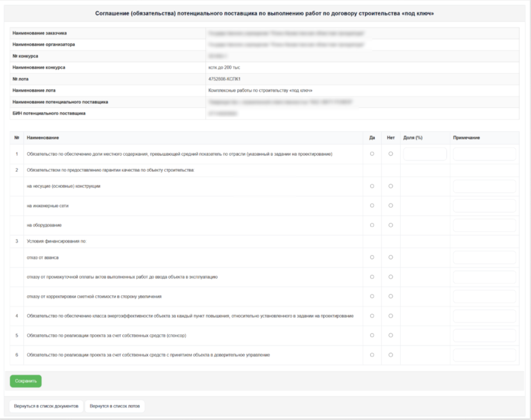
Task: Click Вернуться в список документов
Action: pyautogui.click(x=46, y=407)
